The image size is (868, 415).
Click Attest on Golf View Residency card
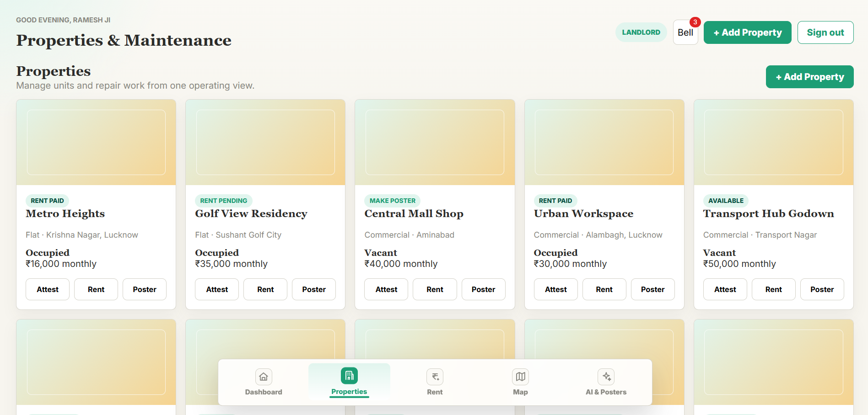[217, 289]
